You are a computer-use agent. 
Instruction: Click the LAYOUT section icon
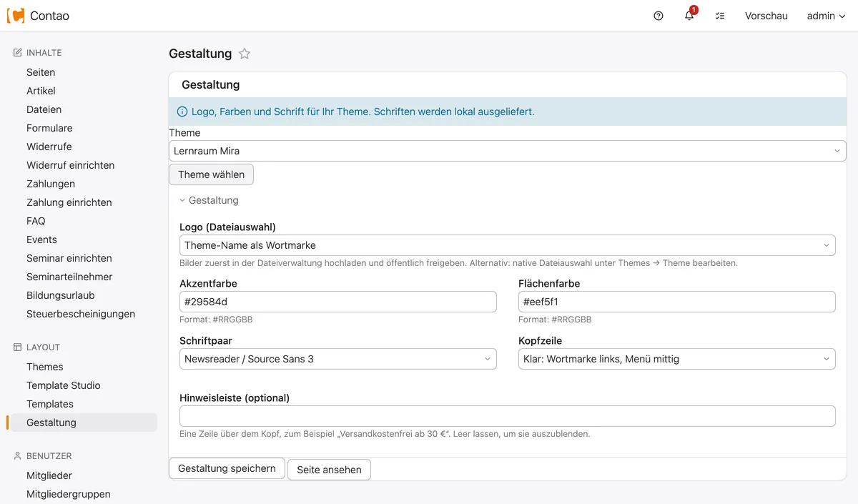pos(18,347)
